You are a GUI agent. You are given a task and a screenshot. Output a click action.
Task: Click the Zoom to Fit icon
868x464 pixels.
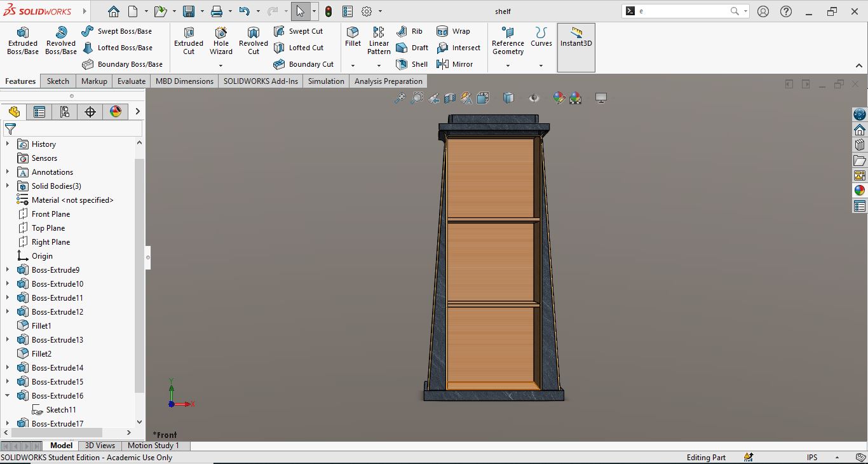coord(400,98)
